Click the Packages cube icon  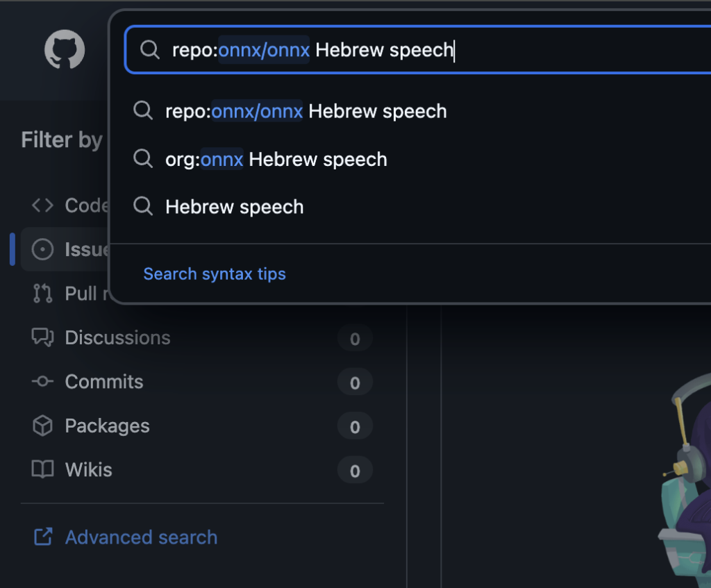[42, 426]
